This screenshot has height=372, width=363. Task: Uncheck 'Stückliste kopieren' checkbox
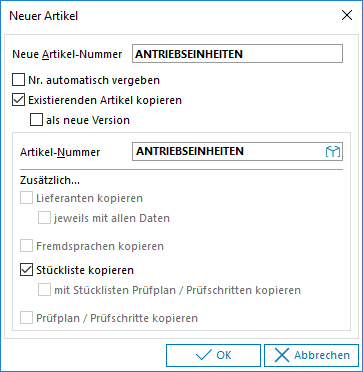coord(26,270)
